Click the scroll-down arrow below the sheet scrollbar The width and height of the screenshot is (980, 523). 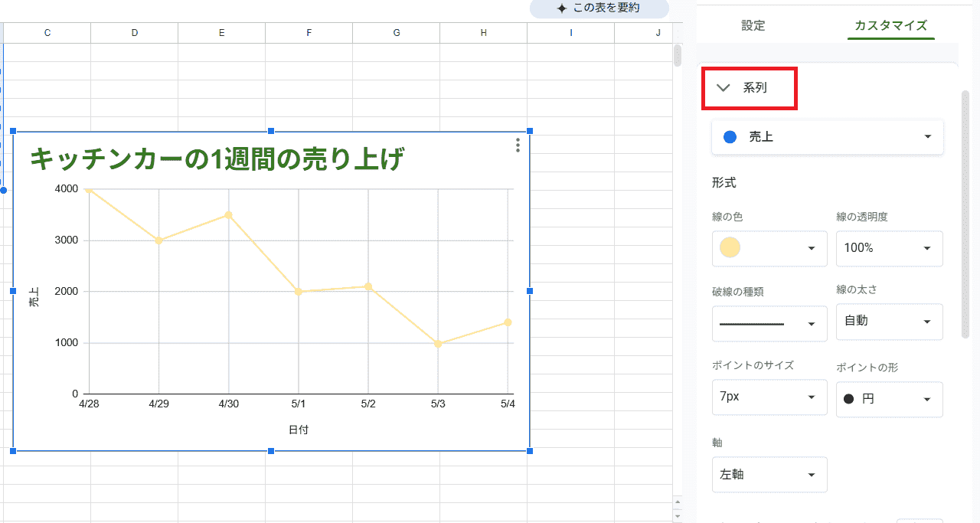(x=677, y=516)
